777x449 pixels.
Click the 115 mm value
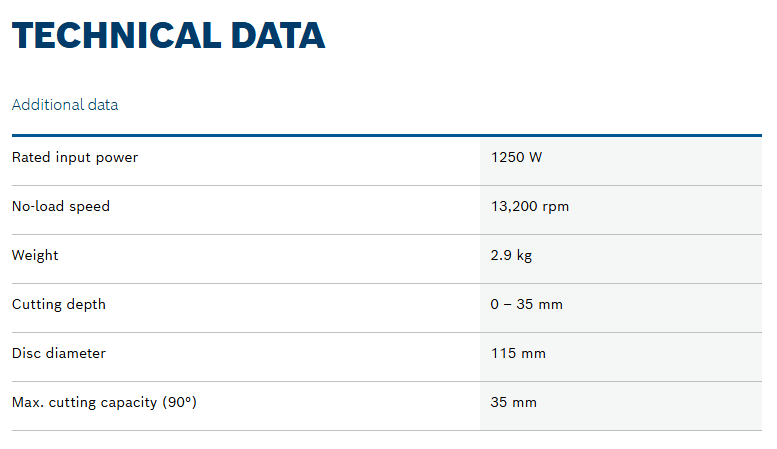point(518,353)
